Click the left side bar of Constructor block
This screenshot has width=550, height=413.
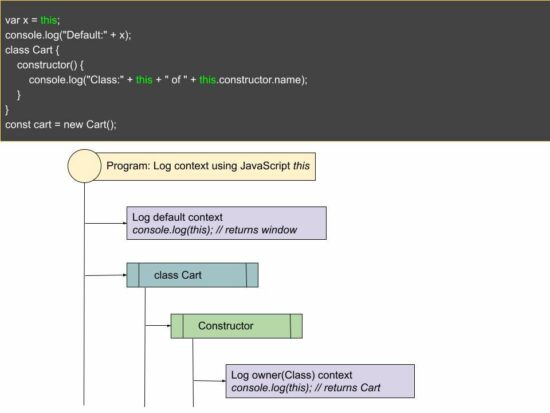click(x=177, y=326)
